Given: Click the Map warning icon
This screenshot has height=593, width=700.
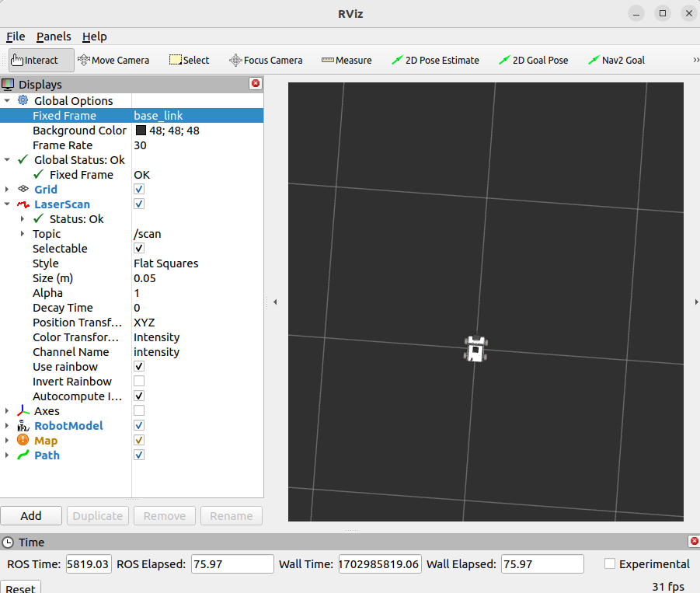Looking at the screenshot, I should coord(23,440).
